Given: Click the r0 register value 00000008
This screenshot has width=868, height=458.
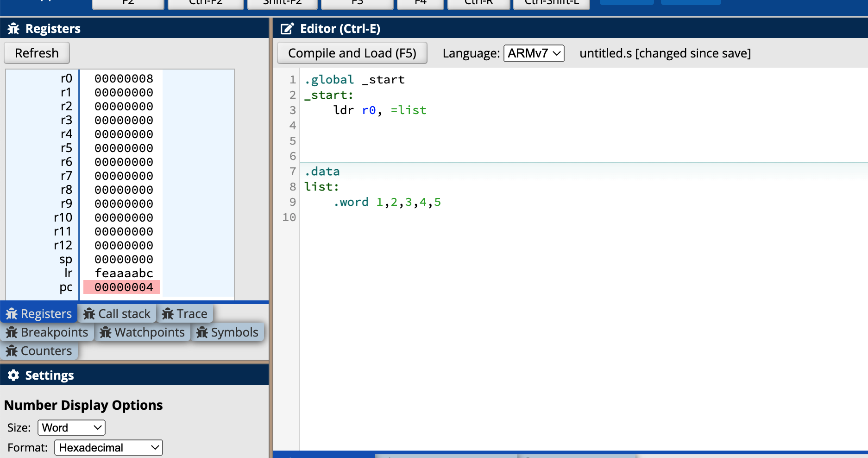Looking at the screenshot, I should (x=123, y=79).
